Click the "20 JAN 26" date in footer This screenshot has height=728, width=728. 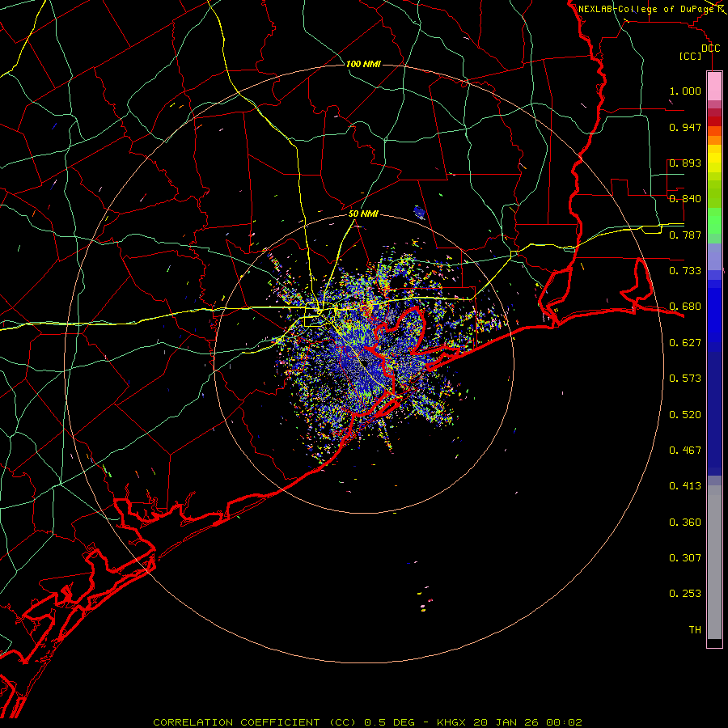506,722
